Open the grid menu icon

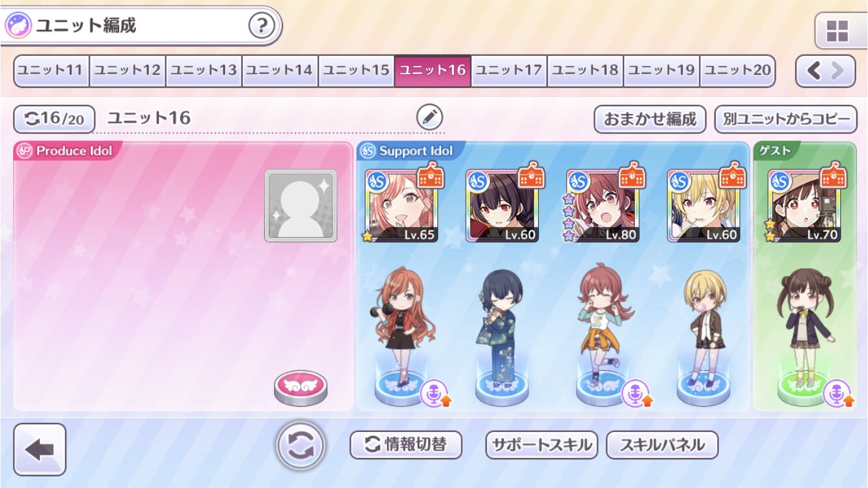point(837,31)
